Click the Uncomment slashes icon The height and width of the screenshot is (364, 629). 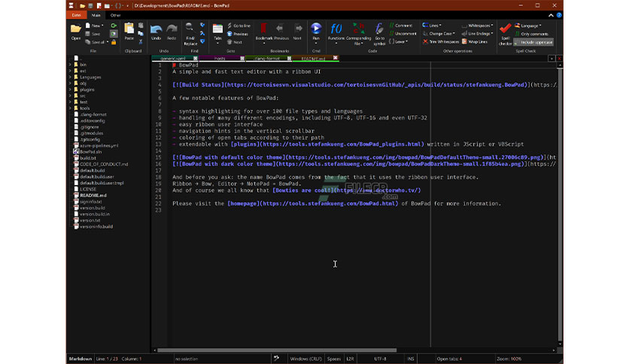391,34
